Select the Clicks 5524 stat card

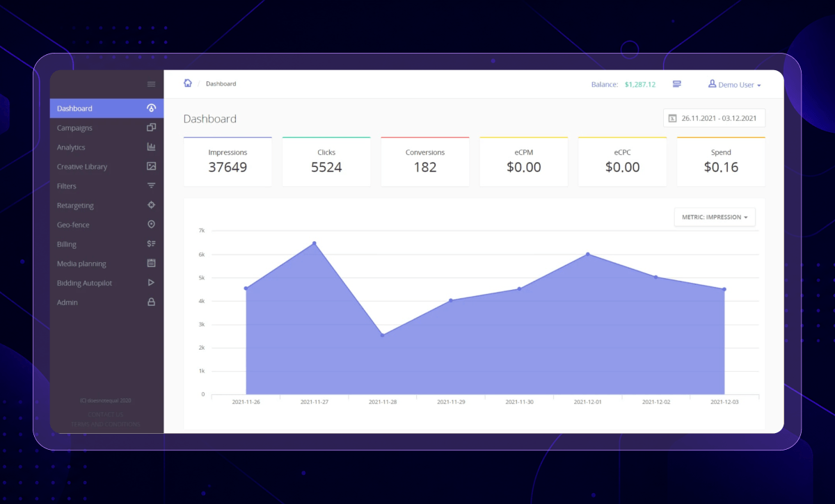pos(326,162)
